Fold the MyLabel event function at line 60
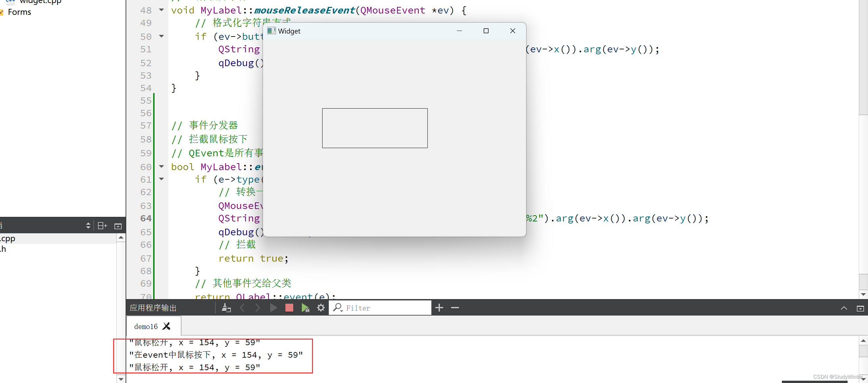The height and width of the screenshot is (383, 868). [x=161, y=166]
